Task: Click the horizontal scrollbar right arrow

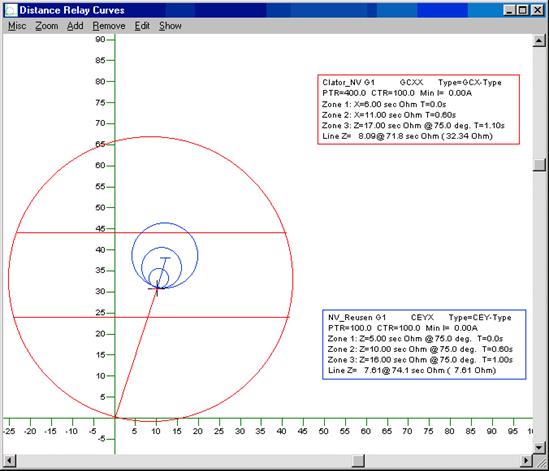Action: pyautogui.click(x=526, y=460)
